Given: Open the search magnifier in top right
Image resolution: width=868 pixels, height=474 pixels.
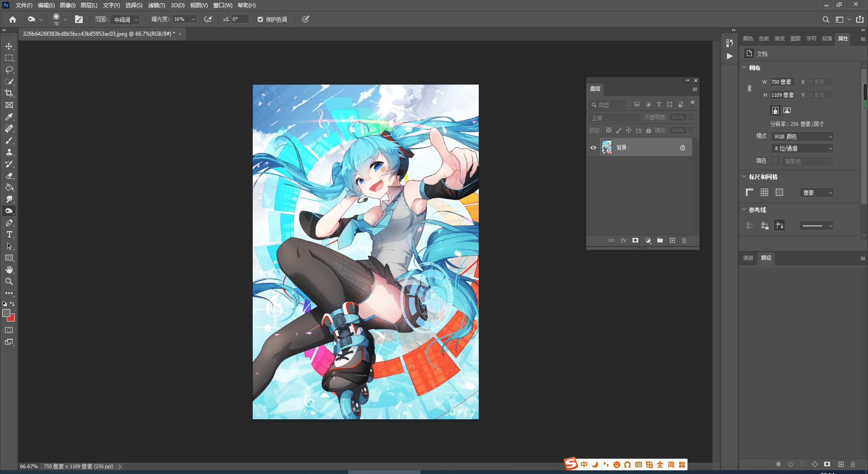Looking at the screenshot, I should coord(826,19).
